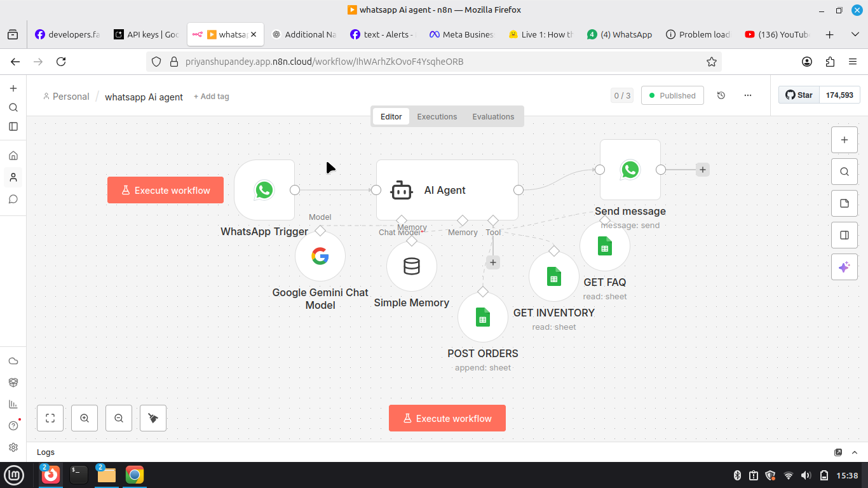
Task: Add a sticky note to canvas
Action: (x=844, y=203)
